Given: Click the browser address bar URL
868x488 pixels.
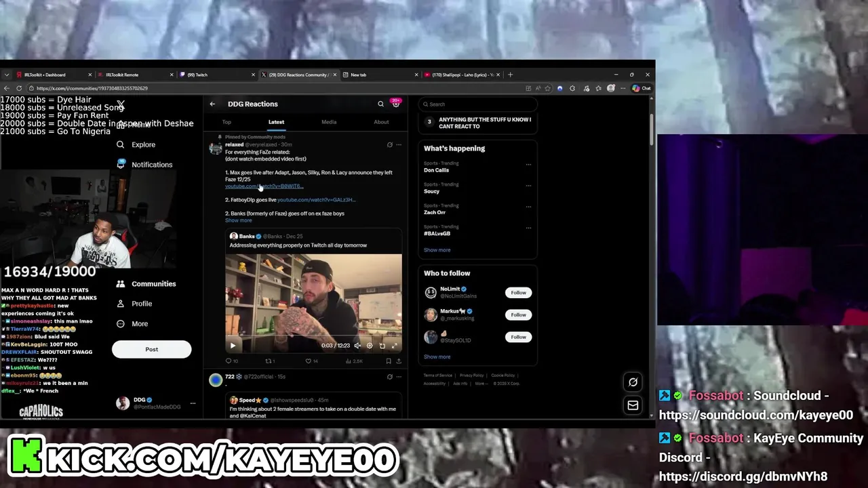Looking at the screenshot, I should pyautogui.click(x=92, y=88).
